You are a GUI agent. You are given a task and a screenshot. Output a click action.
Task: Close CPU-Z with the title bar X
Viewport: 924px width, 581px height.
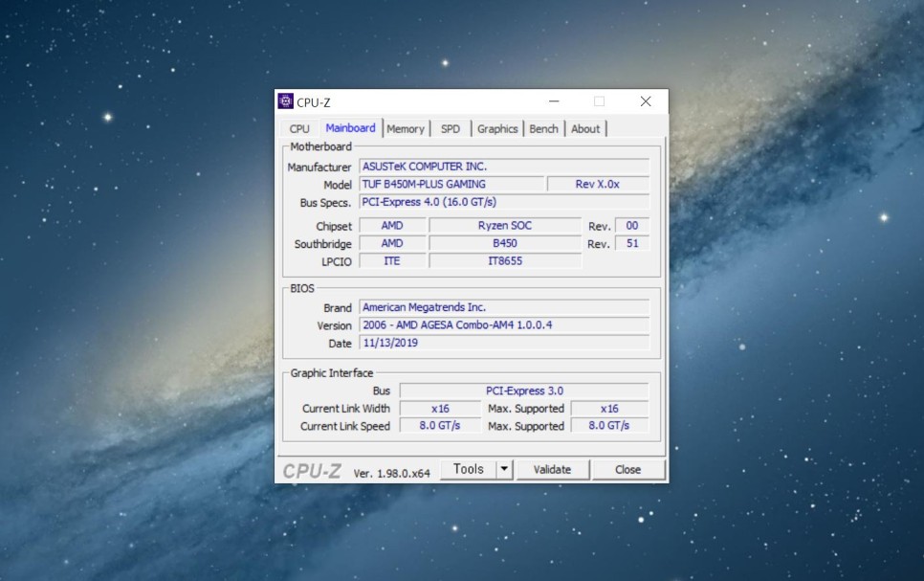646,101
